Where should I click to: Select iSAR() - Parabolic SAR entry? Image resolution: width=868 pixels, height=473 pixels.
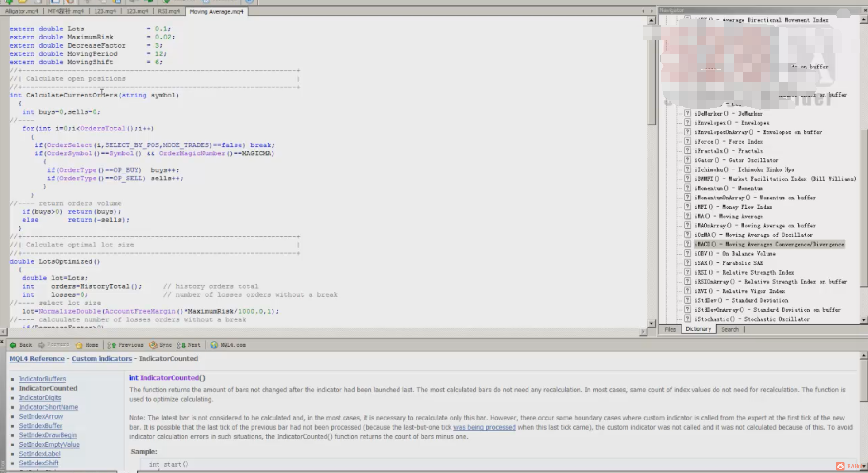point(729,263)
